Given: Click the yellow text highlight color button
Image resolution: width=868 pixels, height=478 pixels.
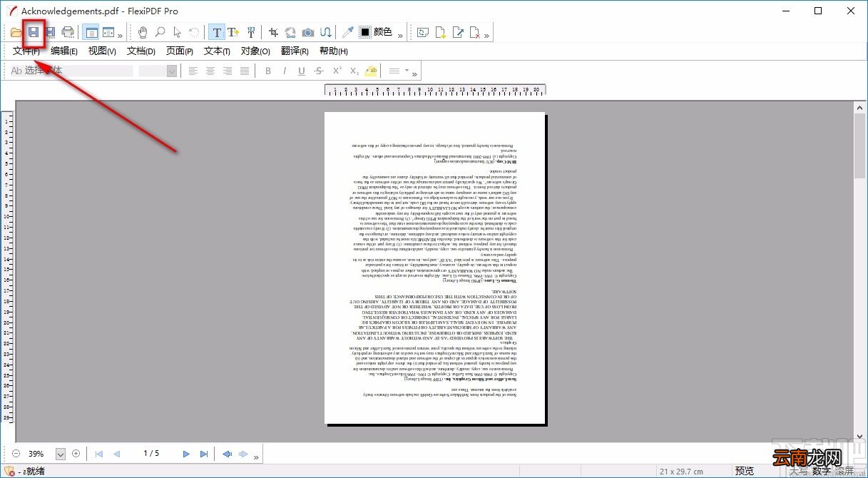Looking at the screenshot, I should click(371, 71).
